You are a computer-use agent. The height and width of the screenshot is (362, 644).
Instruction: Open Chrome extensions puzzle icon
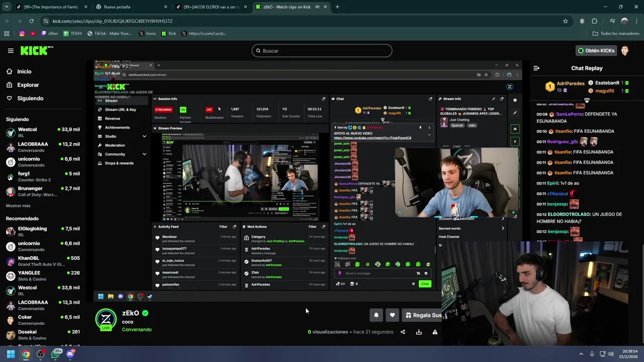[x=595, y=21]
